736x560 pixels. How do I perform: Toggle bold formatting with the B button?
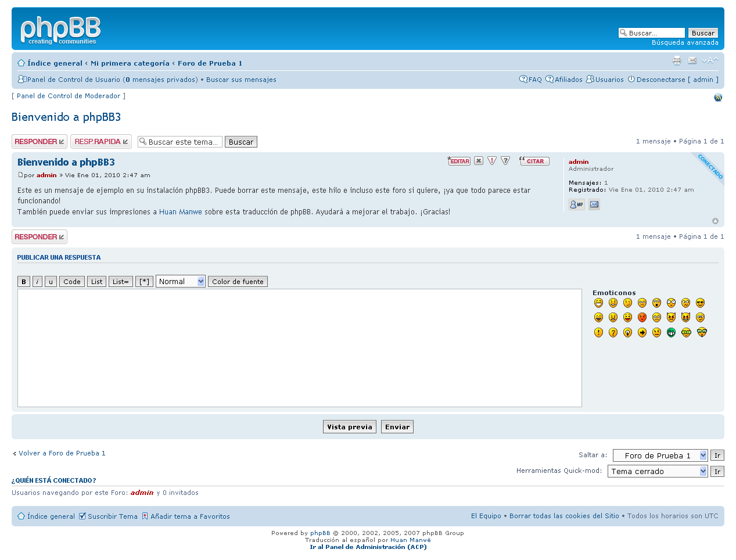(x=24, y=281)
